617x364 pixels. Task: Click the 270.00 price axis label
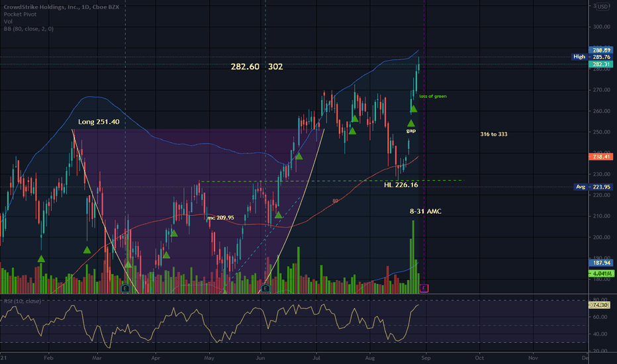pyautogui.click(x=602, y=90)
